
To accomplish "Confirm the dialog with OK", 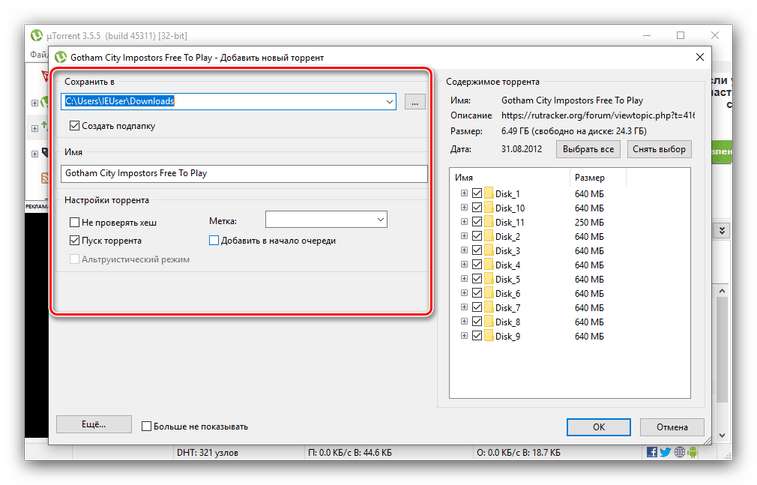I will click(597, 426).
